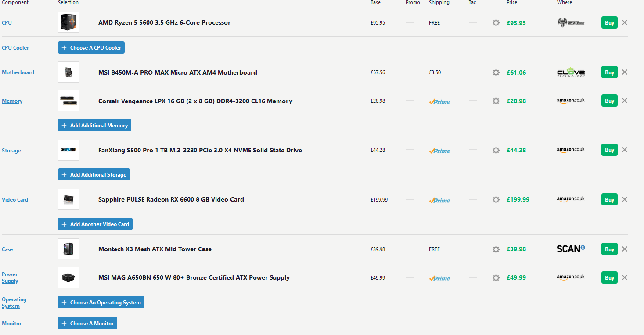Open the Video Card category link
This screenshot has width=644, height=335.
click(x=15, y=200)
